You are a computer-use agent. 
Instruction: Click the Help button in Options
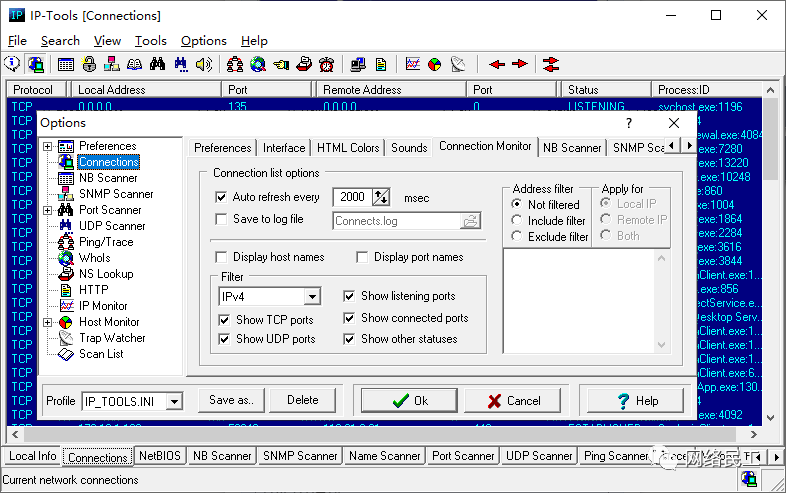click(636, 401)
